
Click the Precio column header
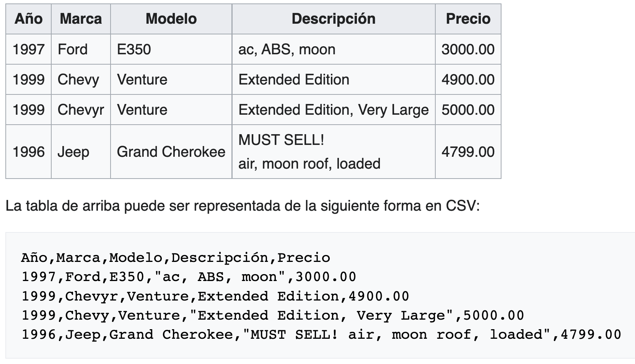[468, 19]
